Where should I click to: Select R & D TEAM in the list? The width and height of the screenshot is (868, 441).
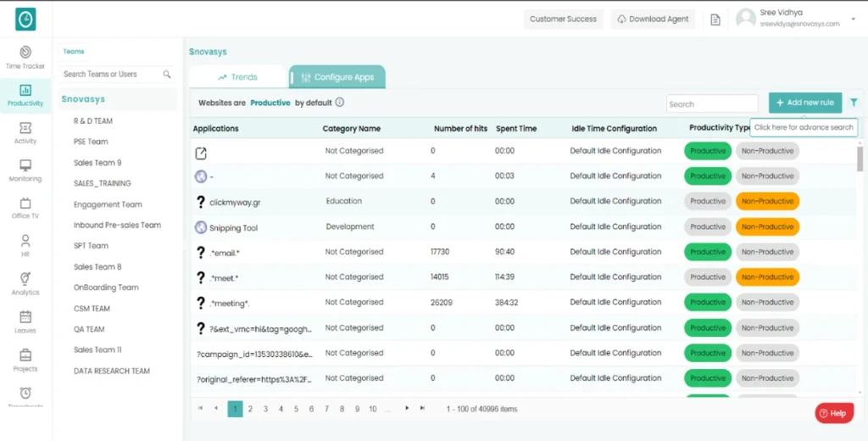pos(93,120)
